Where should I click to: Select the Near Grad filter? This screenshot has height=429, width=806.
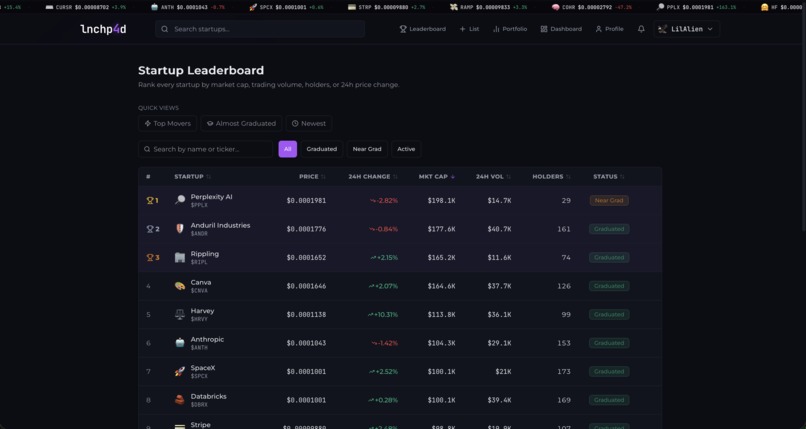[367, 149]
